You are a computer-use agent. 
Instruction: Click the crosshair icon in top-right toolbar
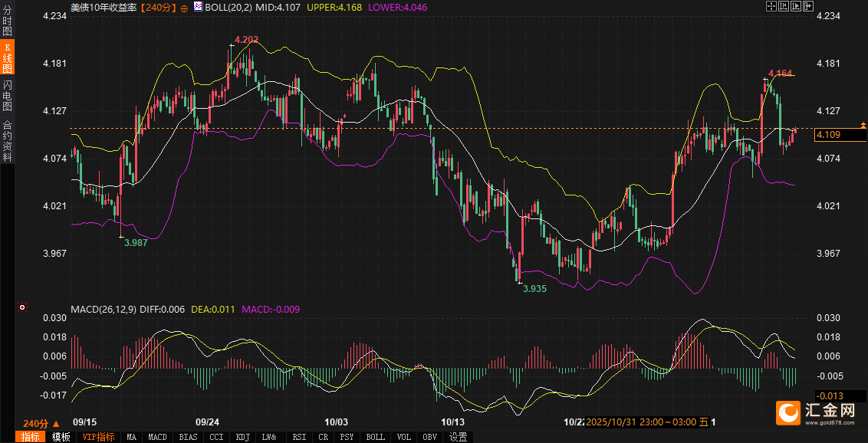[772, 6]
